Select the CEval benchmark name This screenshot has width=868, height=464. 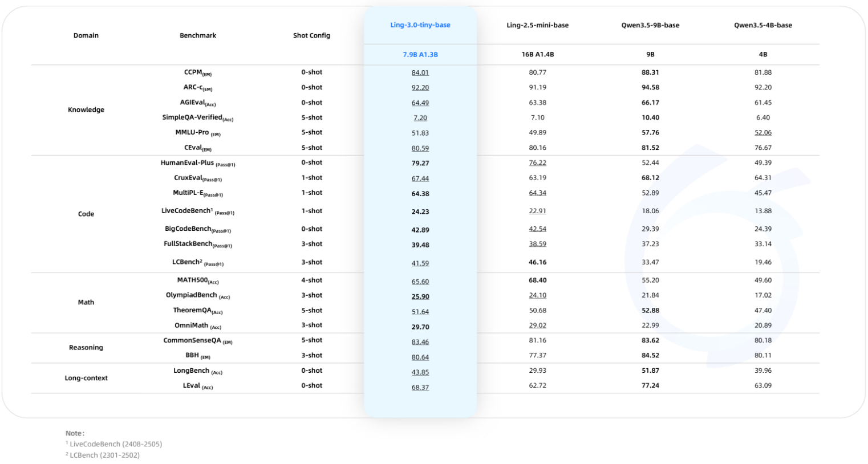(x=198, y=148)
